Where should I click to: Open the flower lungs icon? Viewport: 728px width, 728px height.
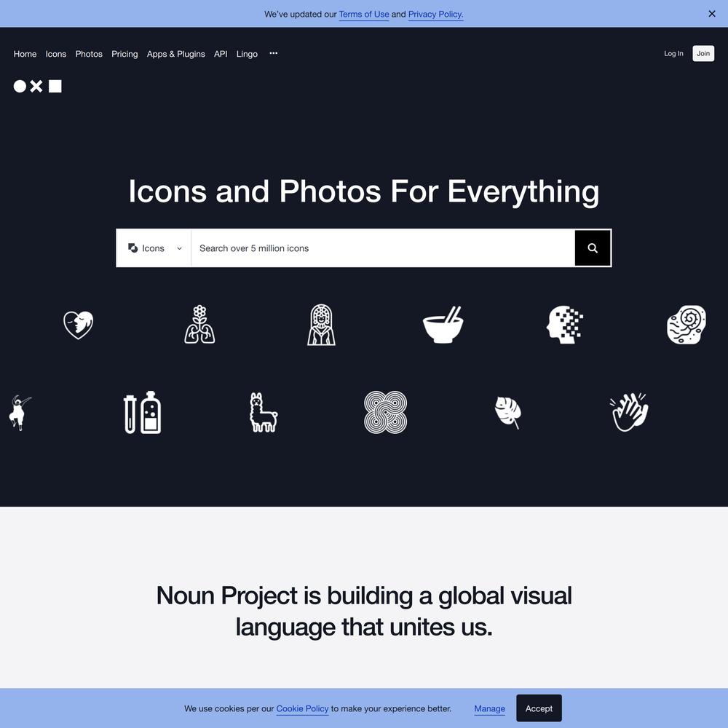(x=199, y=325)
